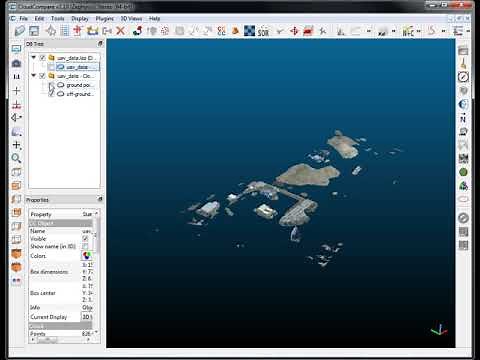This screenshot has height=360, width=480.
Task: Click the stereo glasses icon in sidebar
Action: 16,281
